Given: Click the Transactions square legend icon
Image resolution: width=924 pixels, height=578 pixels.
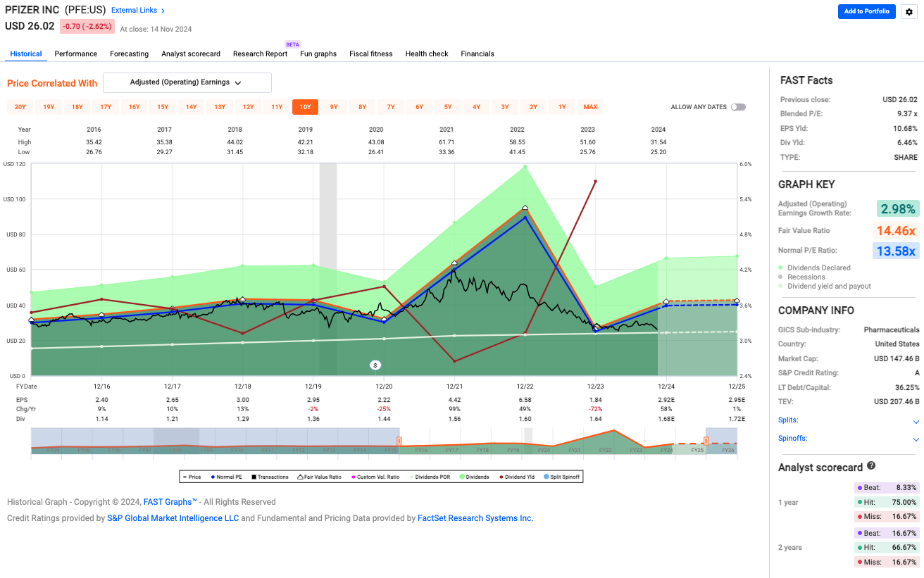Looking at the screenshot, I should tap(253, 477).
